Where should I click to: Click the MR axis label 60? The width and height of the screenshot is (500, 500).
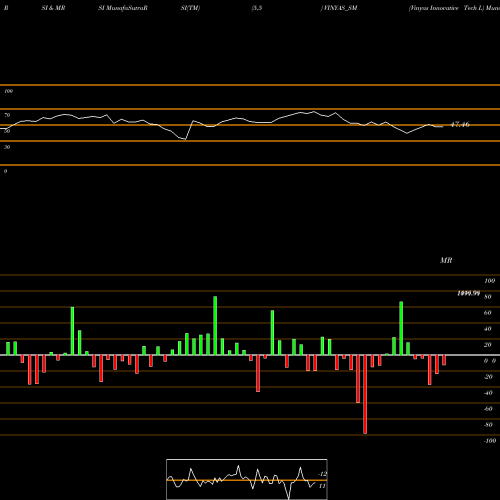(x=488, y=313)
